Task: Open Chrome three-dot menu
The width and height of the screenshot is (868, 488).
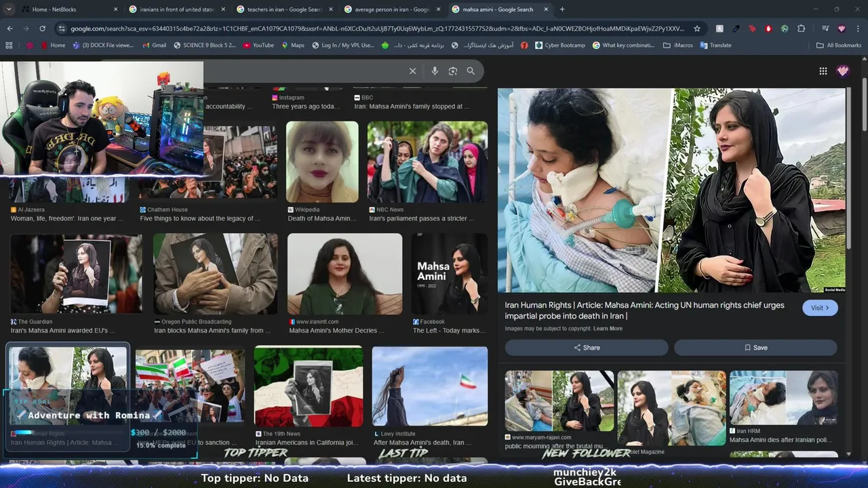Action: click(859, 28)
